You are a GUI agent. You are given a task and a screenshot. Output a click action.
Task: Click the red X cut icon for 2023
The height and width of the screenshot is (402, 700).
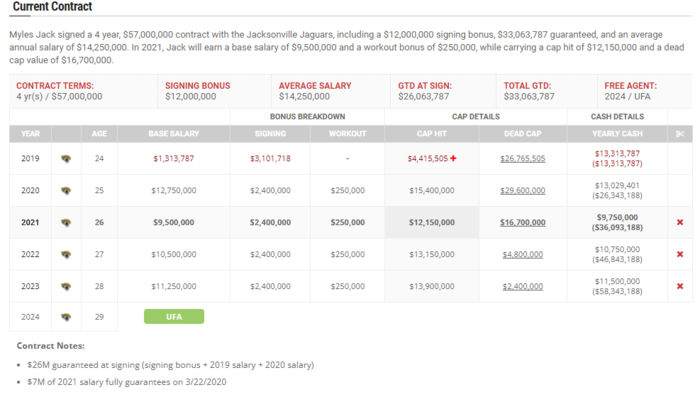680,286
